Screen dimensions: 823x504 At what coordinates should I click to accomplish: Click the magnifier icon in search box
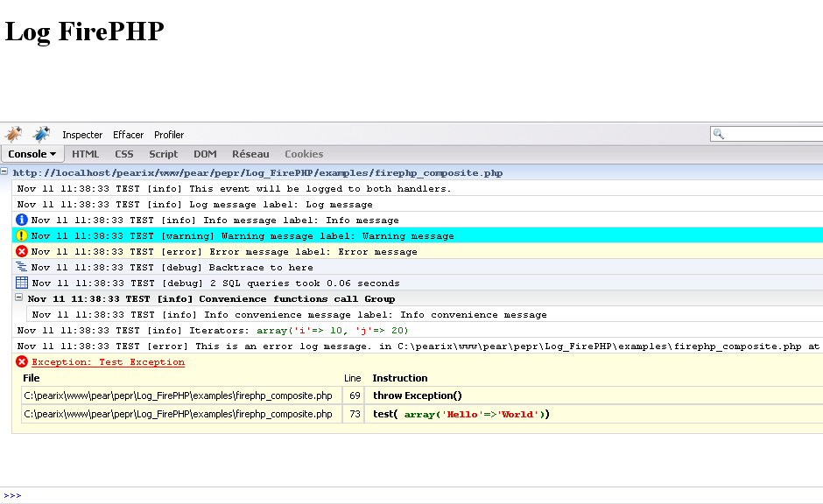719,134
